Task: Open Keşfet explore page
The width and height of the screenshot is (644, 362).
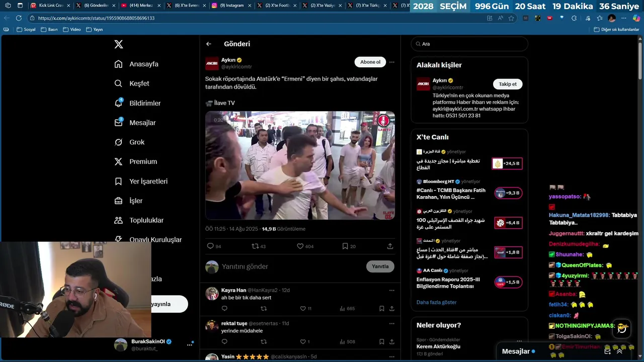Action: (139, 83)
